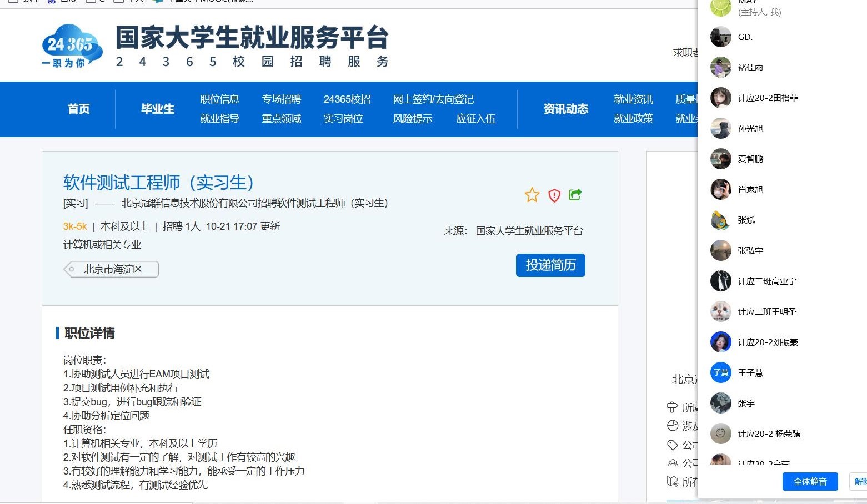Select 重点领域 in the nav bar
This screenshot has height=504, width=867.
point(282,119)
